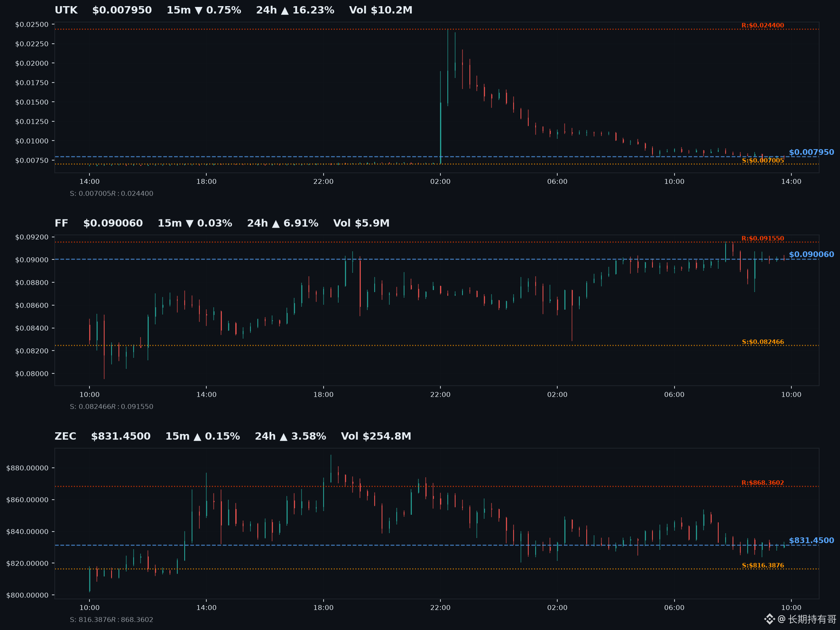
Task: Click the 02:00 time label on FF chart
Action: pyautogui.click(x=557, y=395)
